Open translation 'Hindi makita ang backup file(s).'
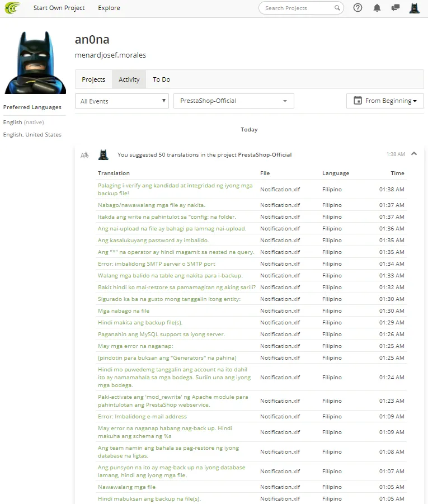This screenshot has height=504, width=428. (x=140, y=322)
